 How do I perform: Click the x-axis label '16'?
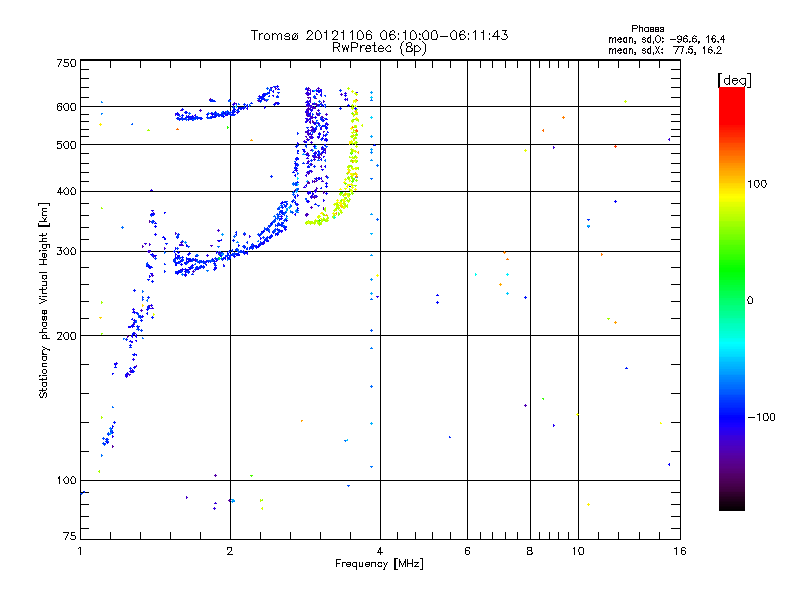click(x=680, y=551)
